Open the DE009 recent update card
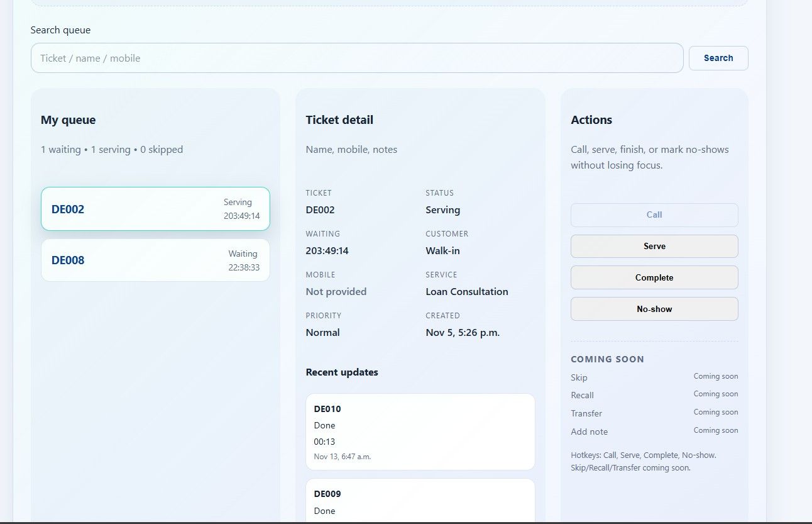The width and height of the screenshot is (812, 524). click(420, 501)
